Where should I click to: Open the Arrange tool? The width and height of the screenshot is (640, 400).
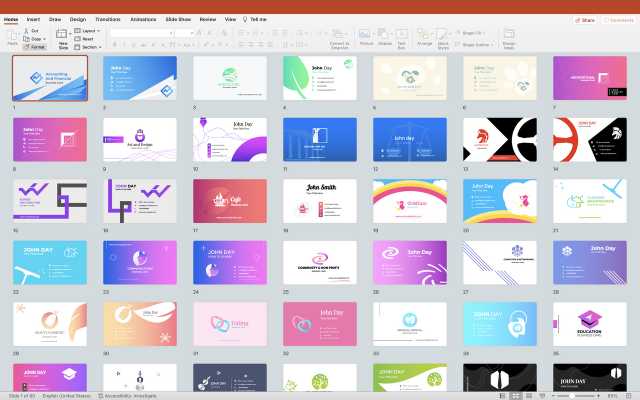coord(424,36)
